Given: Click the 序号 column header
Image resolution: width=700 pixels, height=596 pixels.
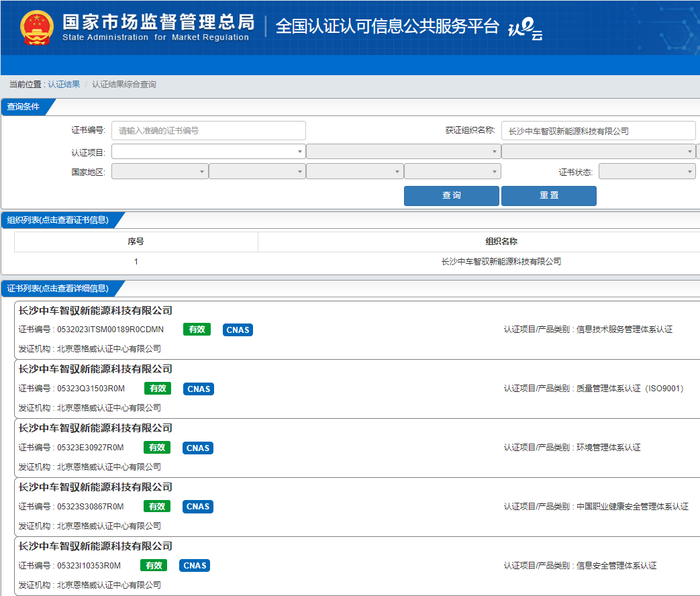Looking at the screenshot, I should (x=136, y=242).
